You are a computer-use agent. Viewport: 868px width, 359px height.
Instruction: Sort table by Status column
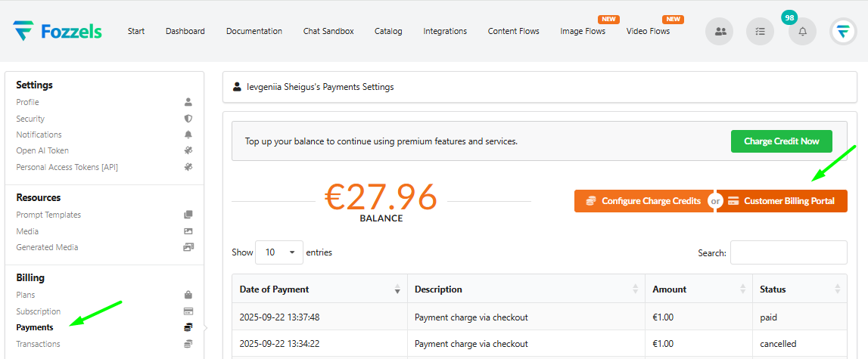838,289
